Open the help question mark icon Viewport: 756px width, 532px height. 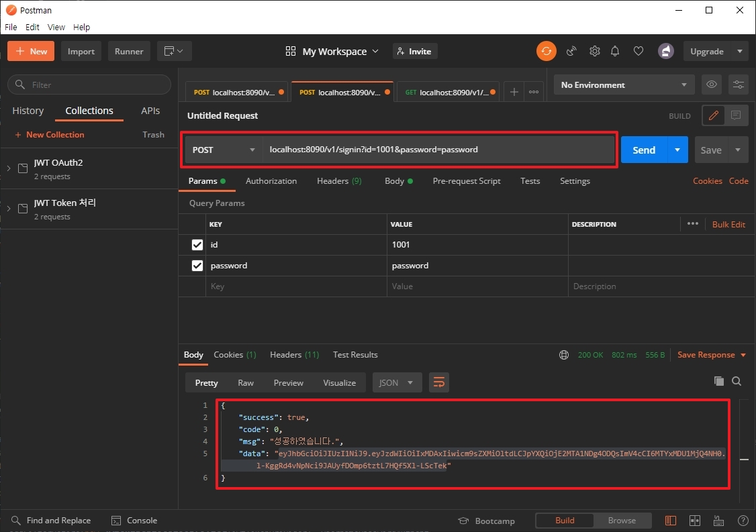pos(743,521)
